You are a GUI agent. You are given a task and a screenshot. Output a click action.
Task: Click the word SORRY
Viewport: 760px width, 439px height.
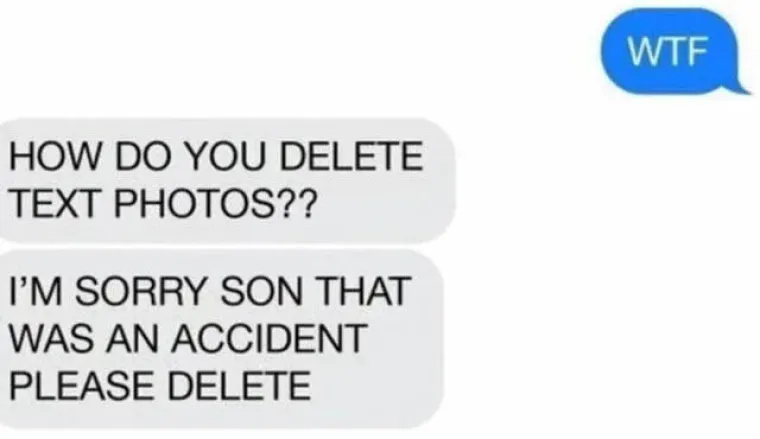click(x=141, y=290)
